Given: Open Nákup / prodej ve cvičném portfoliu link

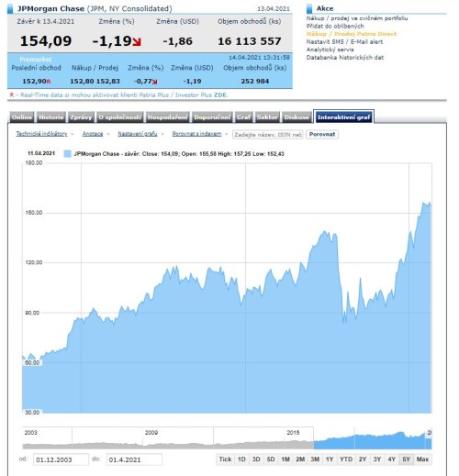Looking at the screenshot, I should (x=357, y=18).
